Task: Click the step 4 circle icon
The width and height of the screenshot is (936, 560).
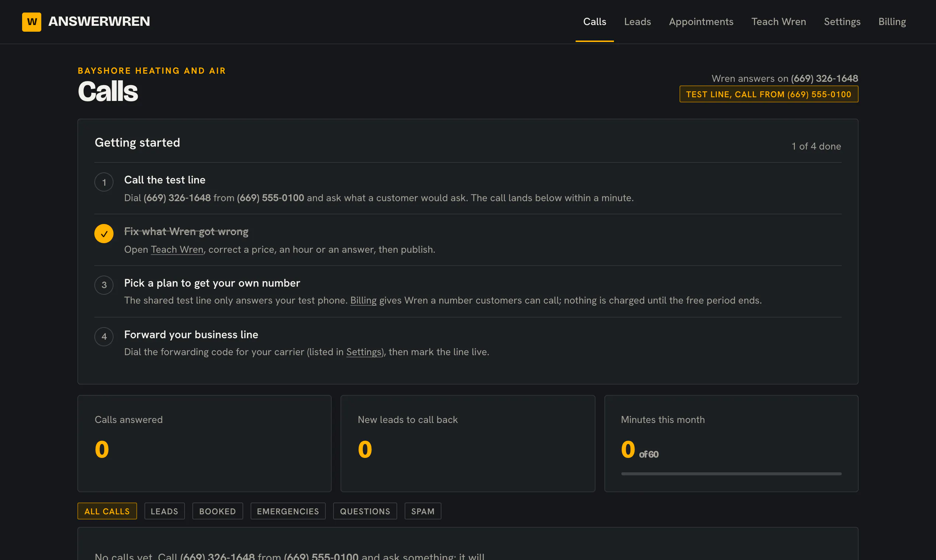Action: (x=104, y=337)
